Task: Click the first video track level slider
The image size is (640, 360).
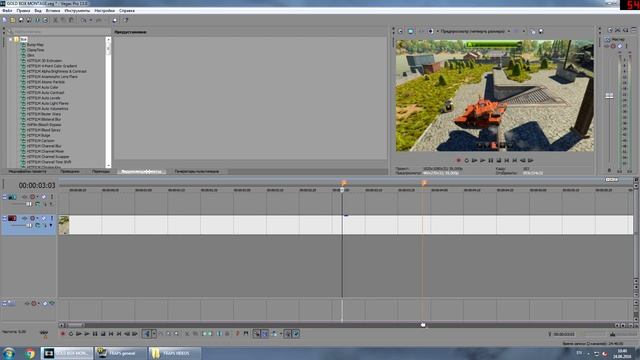Action: (29, 204)
